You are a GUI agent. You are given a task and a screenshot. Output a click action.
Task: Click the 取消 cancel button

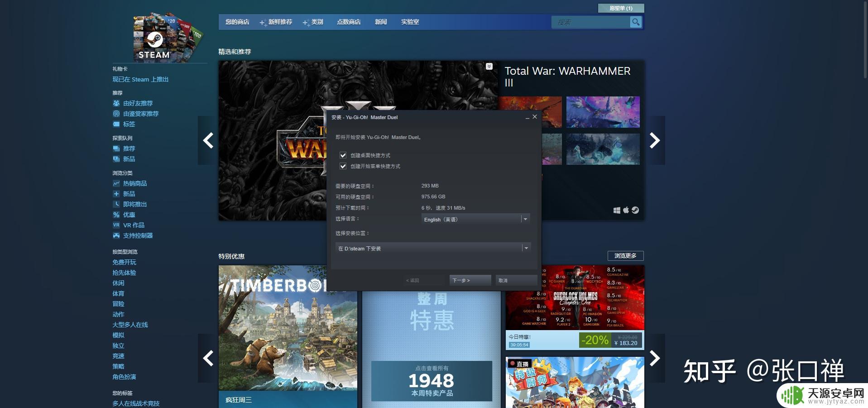[516, 280]
